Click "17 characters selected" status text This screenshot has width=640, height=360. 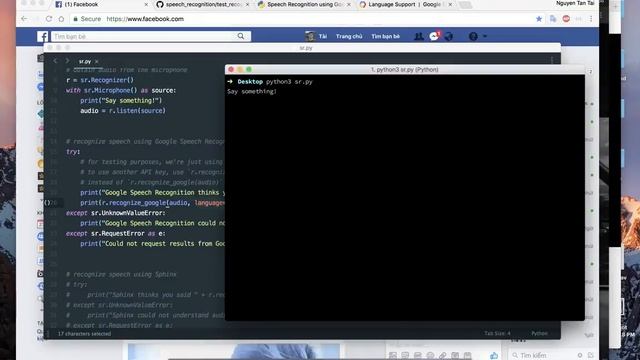[84, 333]
